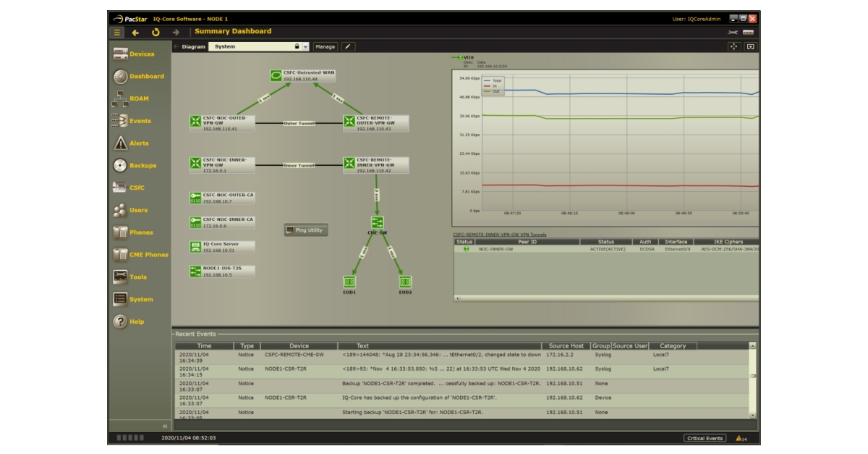This screenshot has height=454, width=868.
Task: Expand the Diagram System dropdown
Action: [305, 46]
